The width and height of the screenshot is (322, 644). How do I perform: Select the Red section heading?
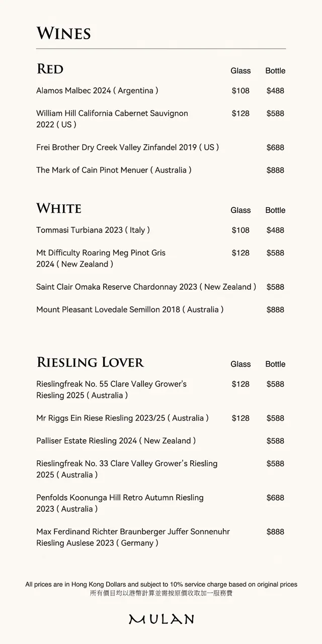pyautogui.click(x=50, y=69)
